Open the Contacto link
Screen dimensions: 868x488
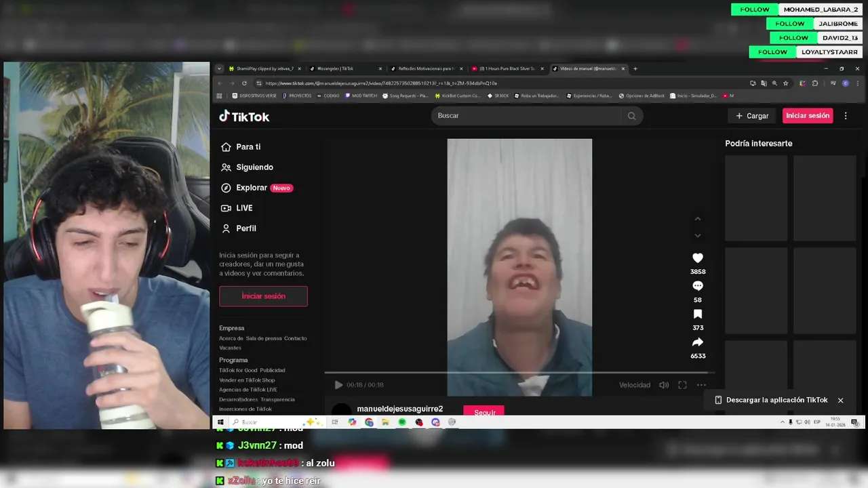pyautogui.click(x=296, y=338)
